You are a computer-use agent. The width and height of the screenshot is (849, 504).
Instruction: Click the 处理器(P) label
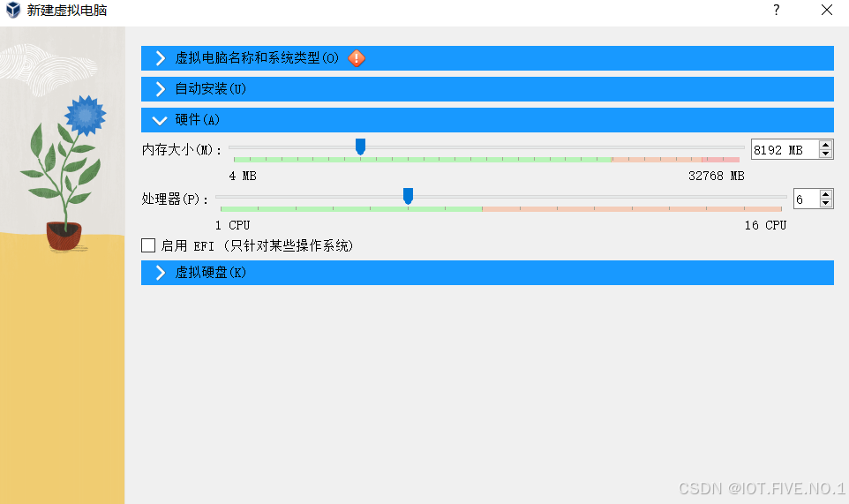(x=175, y=199)
